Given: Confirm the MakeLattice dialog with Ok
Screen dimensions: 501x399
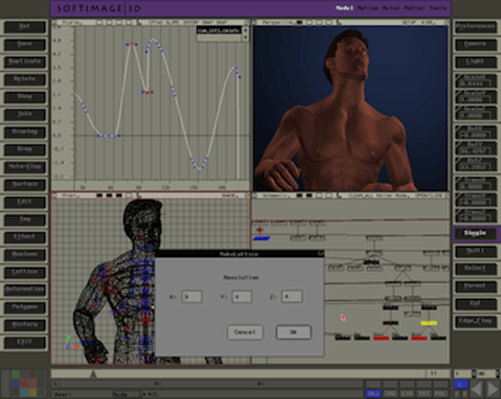Looking at the screenshot, I should [x=293, y=332].
